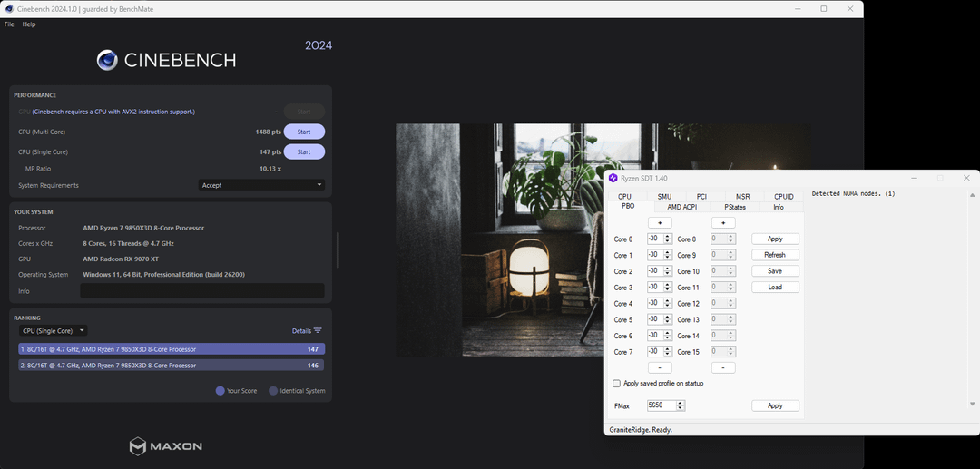This screenshot has height=469, width=980.
Task: Click the Ryzen SDT title bar icon
Action: tap(612, 178)
